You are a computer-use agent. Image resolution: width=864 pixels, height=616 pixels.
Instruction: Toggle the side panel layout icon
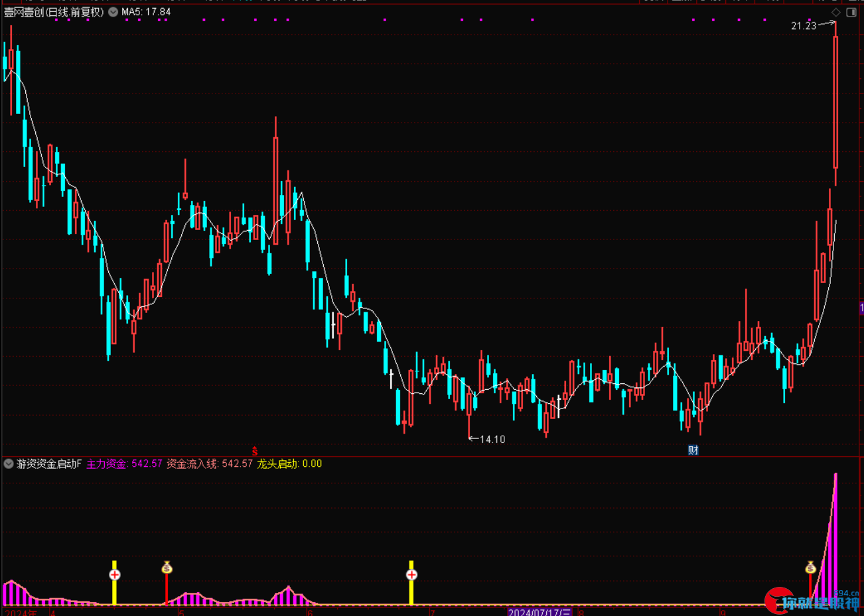[x=851, y=12]
